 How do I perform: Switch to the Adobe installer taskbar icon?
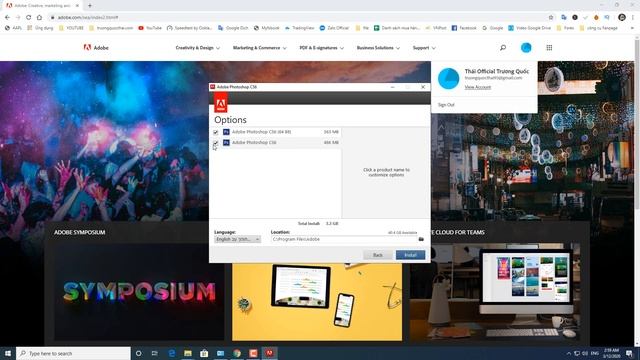click(269, 353)
